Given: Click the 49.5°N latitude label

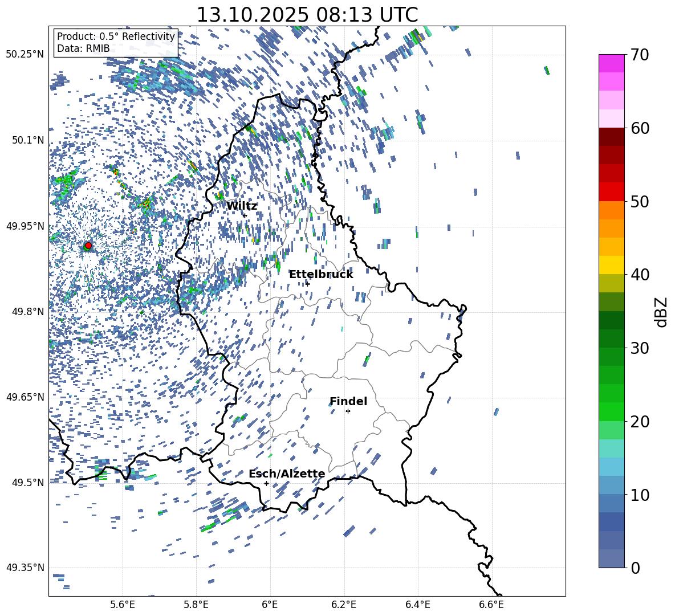Looking at the screenshot, I should coord(28,482).
